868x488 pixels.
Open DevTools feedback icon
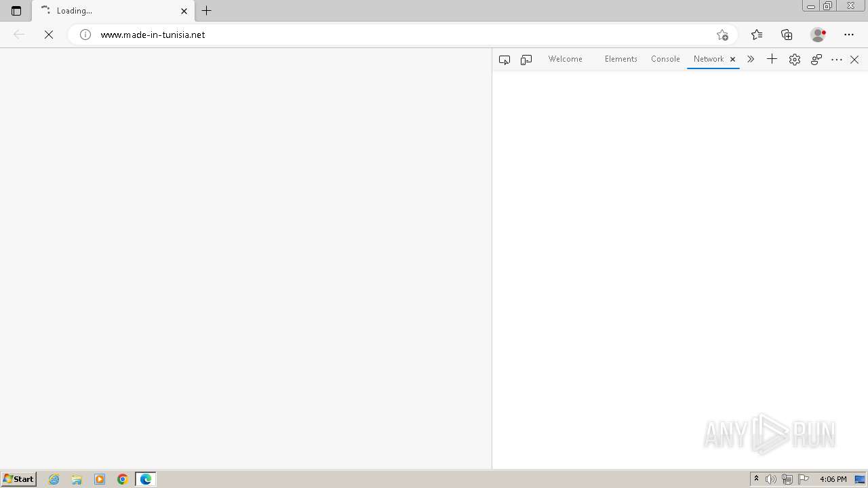[816, 60]
